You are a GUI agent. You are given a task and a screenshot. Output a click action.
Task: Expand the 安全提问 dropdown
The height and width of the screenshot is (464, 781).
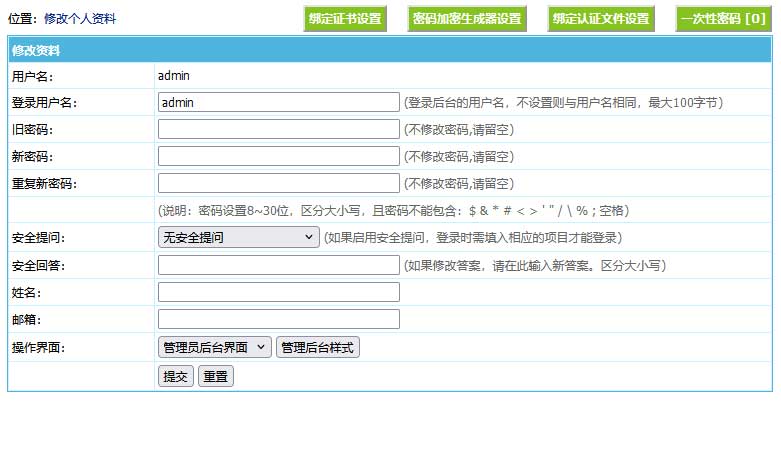[238, 237]
